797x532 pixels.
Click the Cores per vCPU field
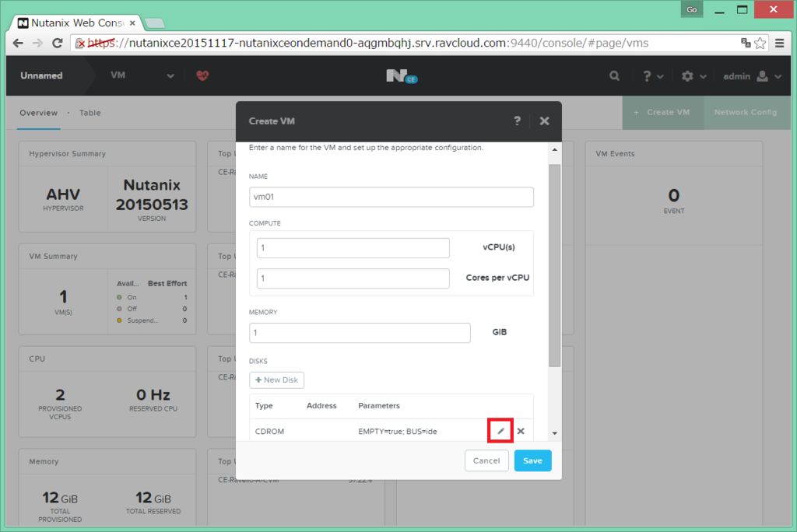(x=353, y=278)
